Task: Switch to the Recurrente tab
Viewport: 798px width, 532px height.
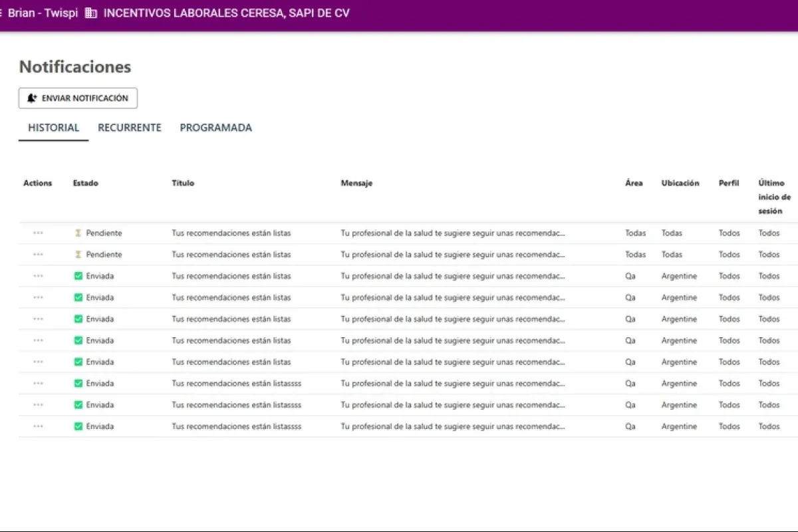Action: [x=130, y=128]
